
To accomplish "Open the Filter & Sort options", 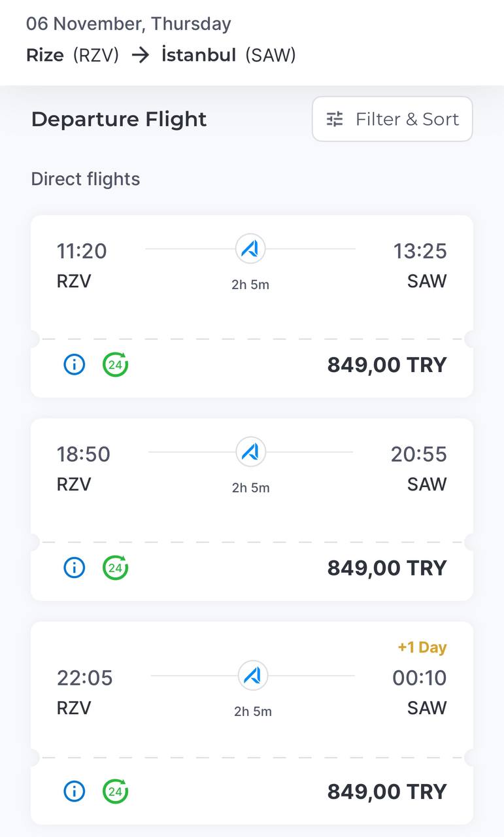I will pyautogui.click(x=392, y=119).
